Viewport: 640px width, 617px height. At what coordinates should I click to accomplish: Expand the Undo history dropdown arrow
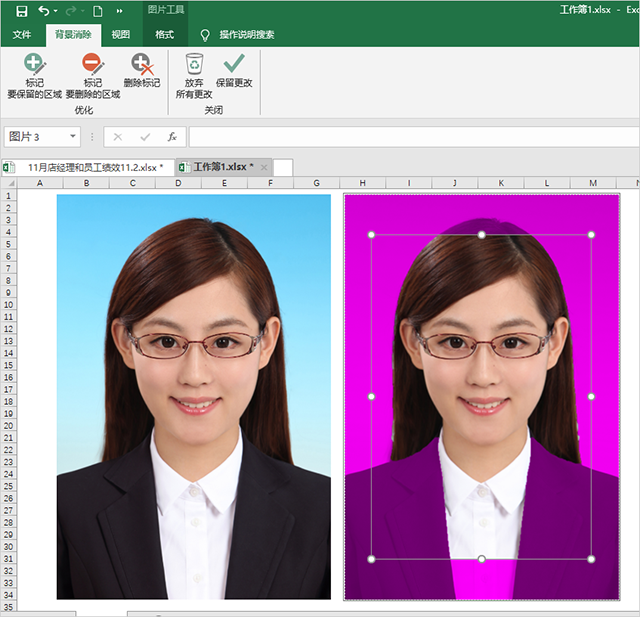point(55,11)
